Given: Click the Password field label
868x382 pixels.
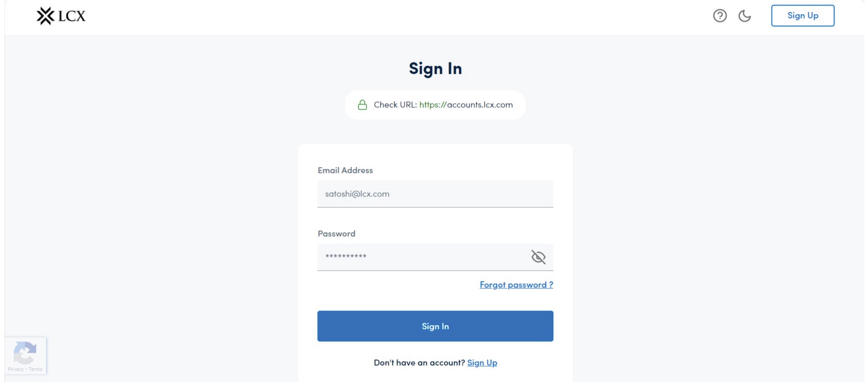Looking at the screenshot, I should tap(336, 234).
